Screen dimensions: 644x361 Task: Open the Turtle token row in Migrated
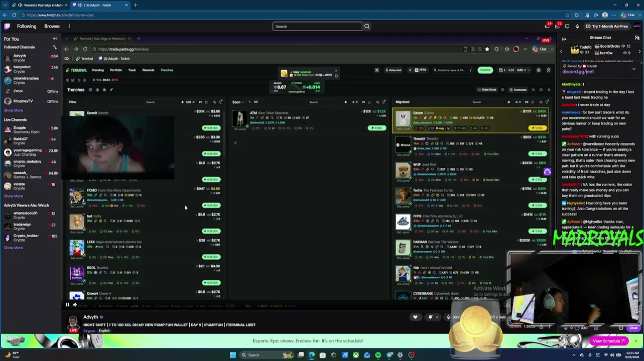pyautogui.click(x=471, y=198)
